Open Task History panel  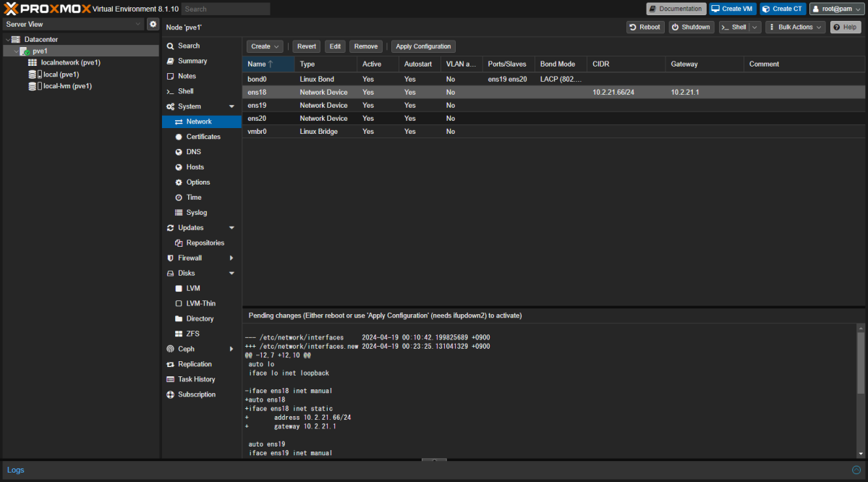point(201,380)
